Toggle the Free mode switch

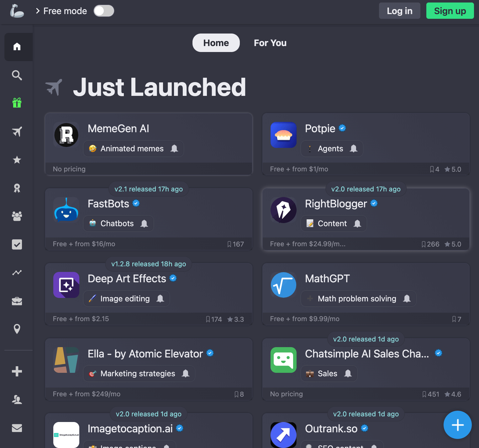tap(104, 11)
